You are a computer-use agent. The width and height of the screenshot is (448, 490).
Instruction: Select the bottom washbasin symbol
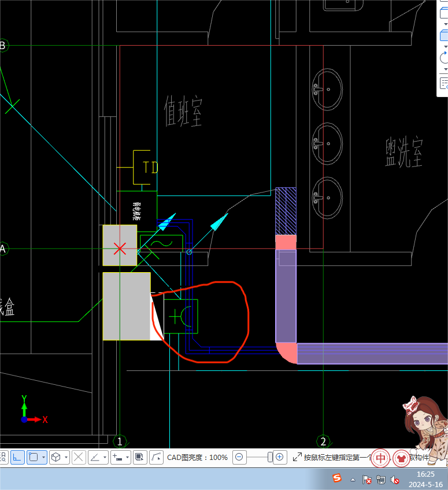click(x=327, y=198)
